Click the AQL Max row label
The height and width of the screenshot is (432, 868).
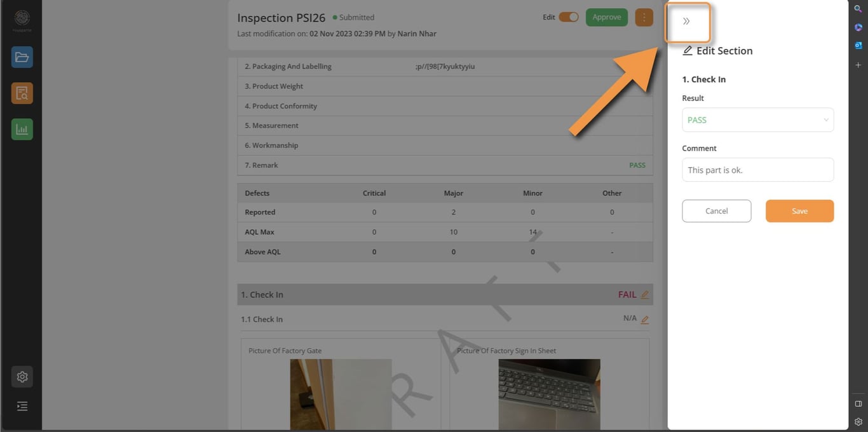[259, 232]
